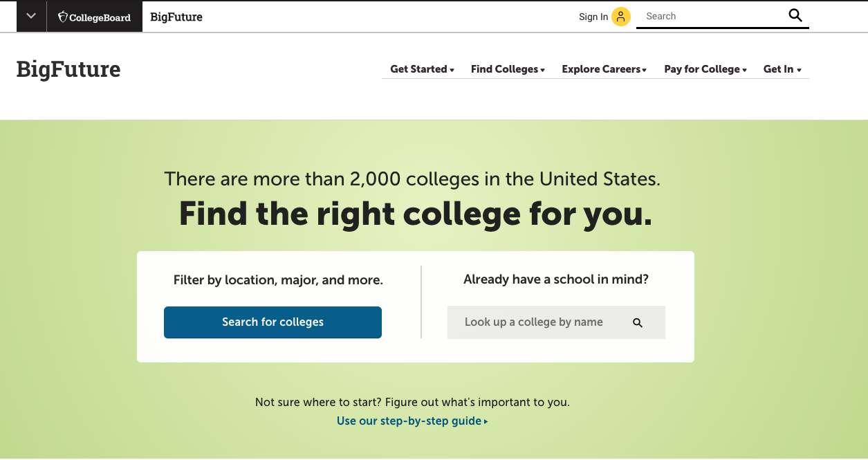The height and width of the screenshot is (460, 868).
Task: Click the large BigFuture site logo
Action: tap(68, 69)
